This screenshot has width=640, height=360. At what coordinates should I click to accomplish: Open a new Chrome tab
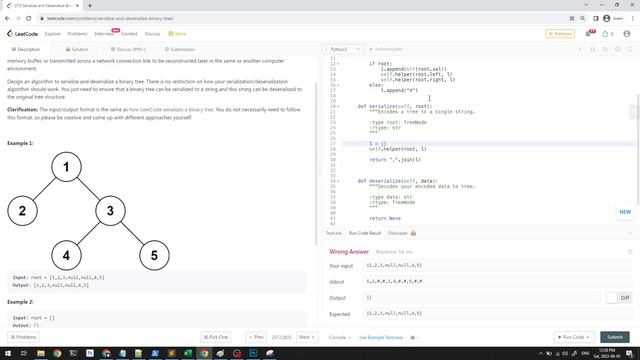click(x=90, y=6)
